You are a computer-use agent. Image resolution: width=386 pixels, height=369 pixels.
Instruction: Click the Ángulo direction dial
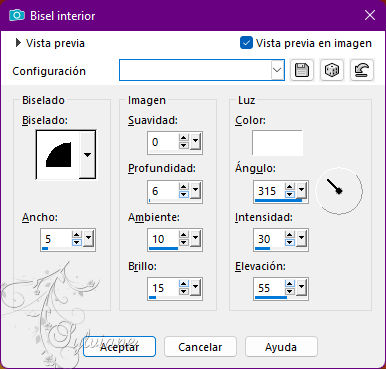[x=339, y=191]
